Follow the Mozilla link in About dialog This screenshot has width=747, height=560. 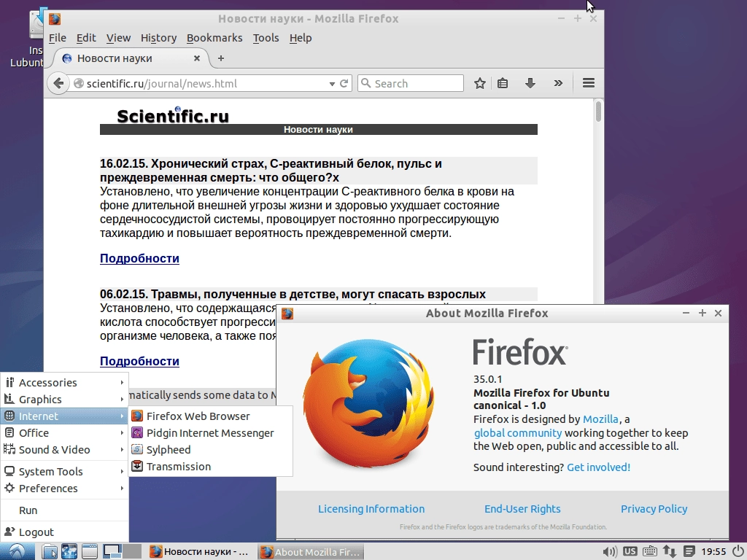pos(600,419)
